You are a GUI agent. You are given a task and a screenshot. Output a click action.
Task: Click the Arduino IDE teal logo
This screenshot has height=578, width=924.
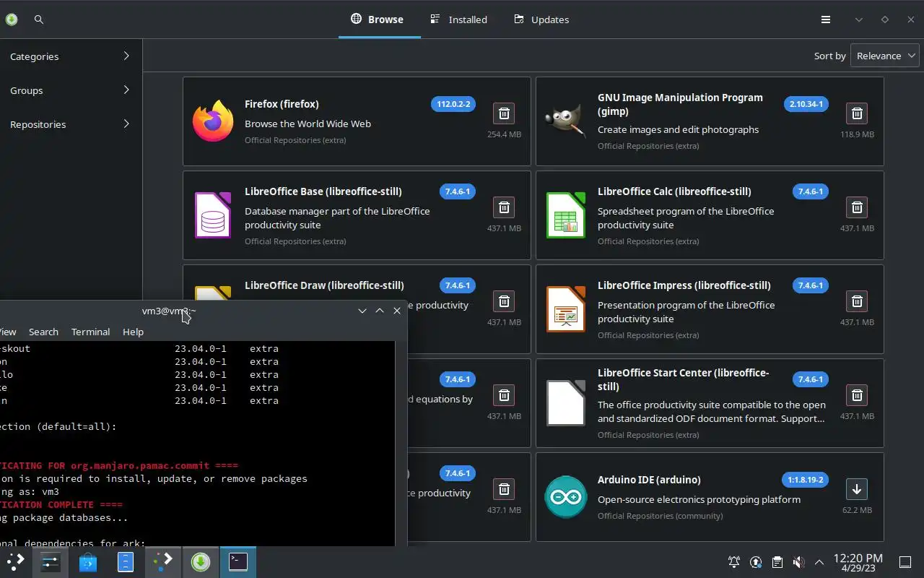[565, 497]
